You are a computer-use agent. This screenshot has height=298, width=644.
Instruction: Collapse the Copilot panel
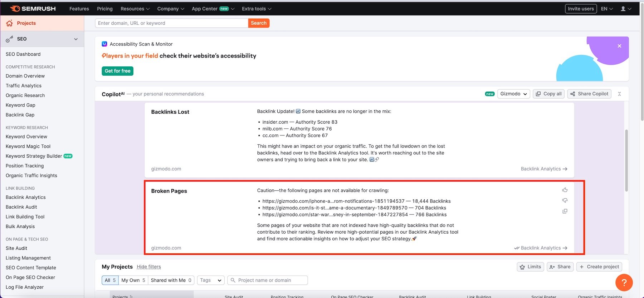click(x=619, y=94)
